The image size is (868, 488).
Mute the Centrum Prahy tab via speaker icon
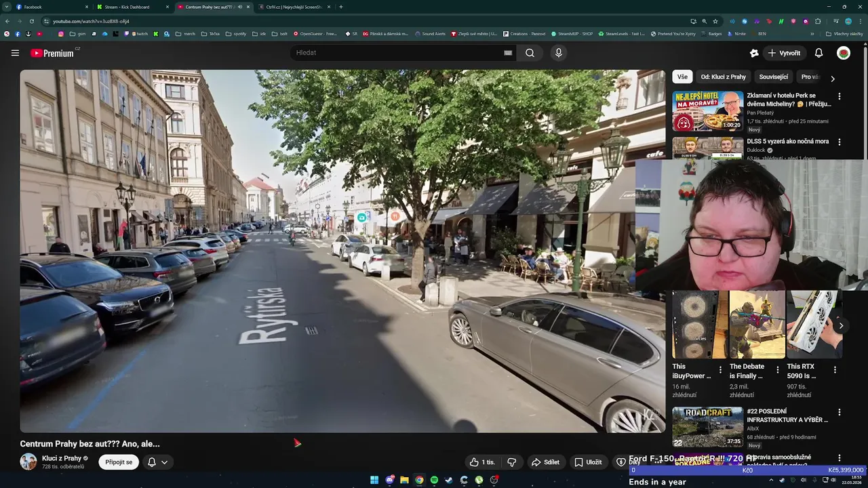[x=239, y=7]
